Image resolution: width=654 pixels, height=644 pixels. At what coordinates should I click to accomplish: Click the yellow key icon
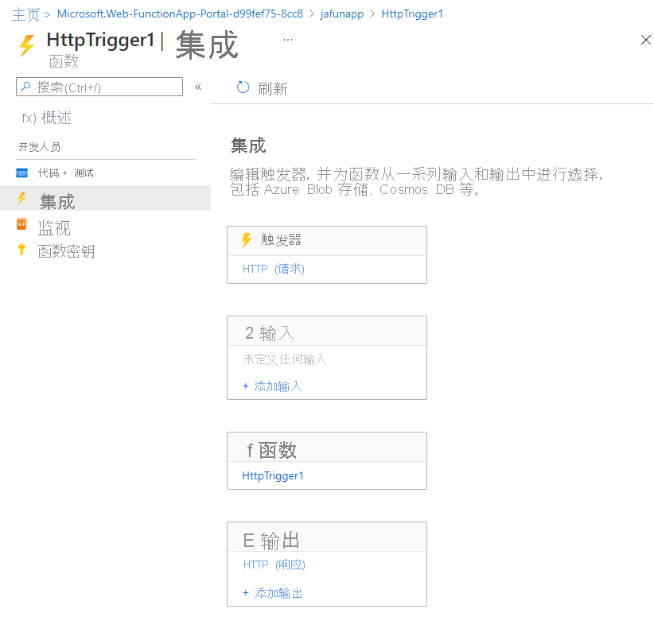click(21, 250)
